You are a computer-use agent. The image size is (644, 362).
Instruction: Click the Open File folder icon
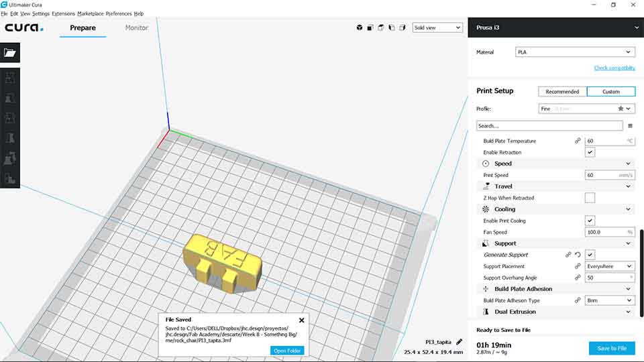pos(10,52)
